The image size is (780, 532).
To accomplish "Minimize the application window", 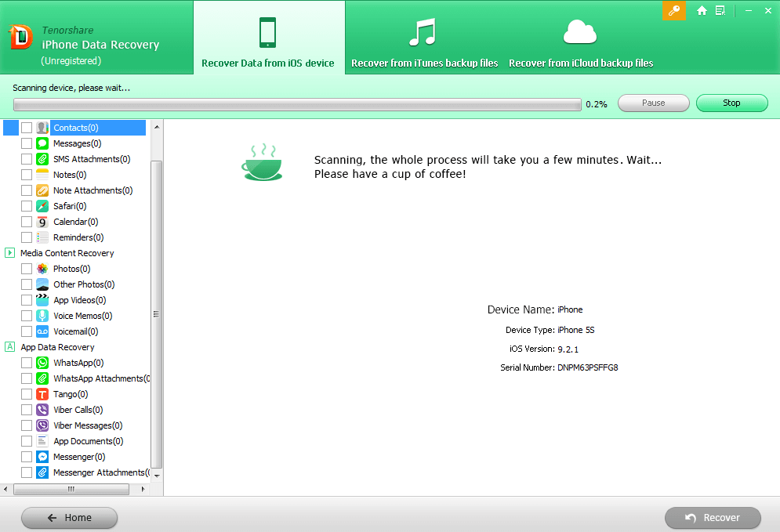I will pos(748,10).
